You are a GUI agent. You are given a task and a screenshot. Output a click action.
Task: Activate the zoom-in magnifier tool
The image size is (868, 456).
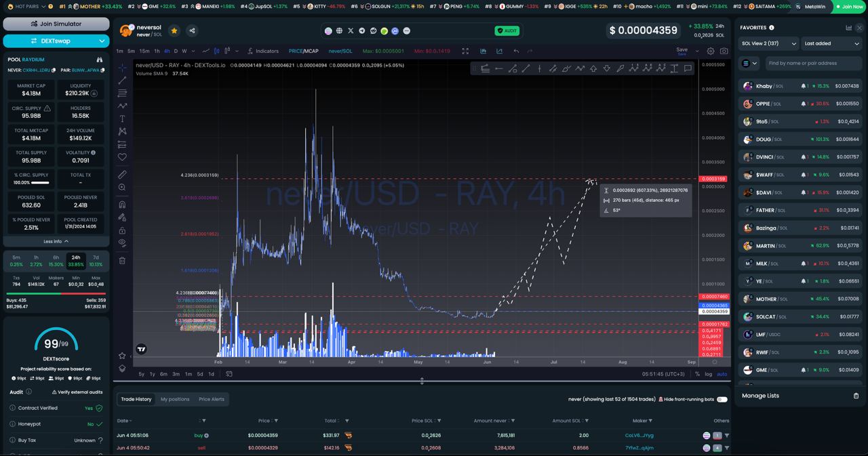pyautogui.click(x=122, y=188)
